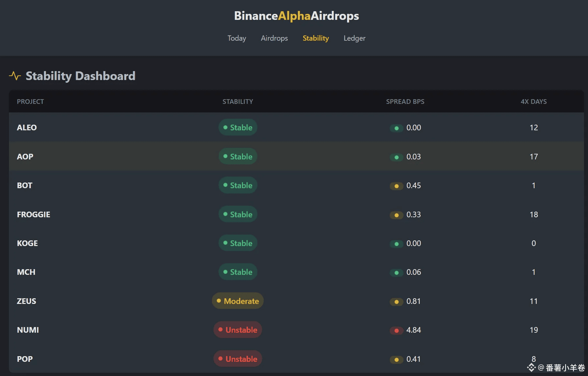Sort by the 4X Days column header
Viewport: 588px width, 376px height.
coord(533,102)
